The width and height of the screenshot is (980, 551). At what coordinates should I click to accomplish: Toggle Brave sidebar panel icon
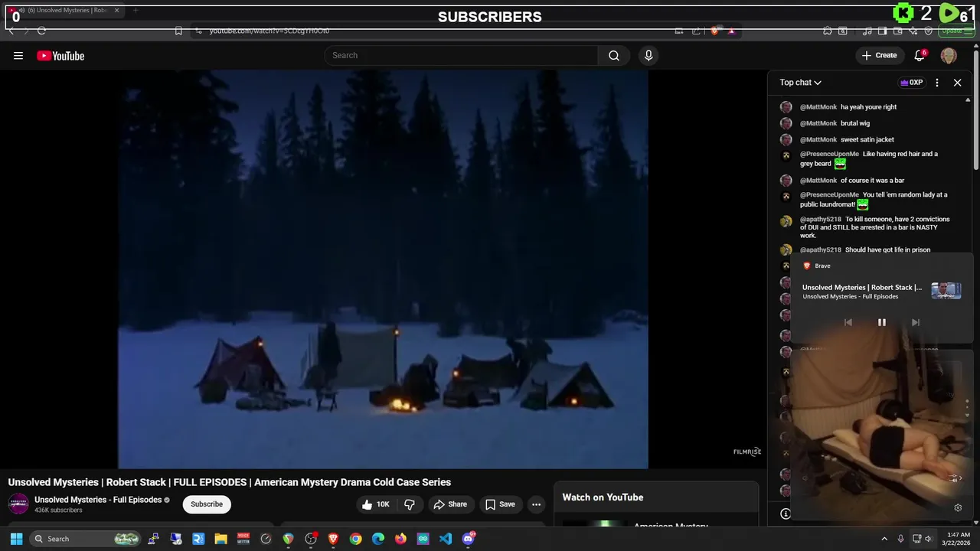click(x=882, y=31)
